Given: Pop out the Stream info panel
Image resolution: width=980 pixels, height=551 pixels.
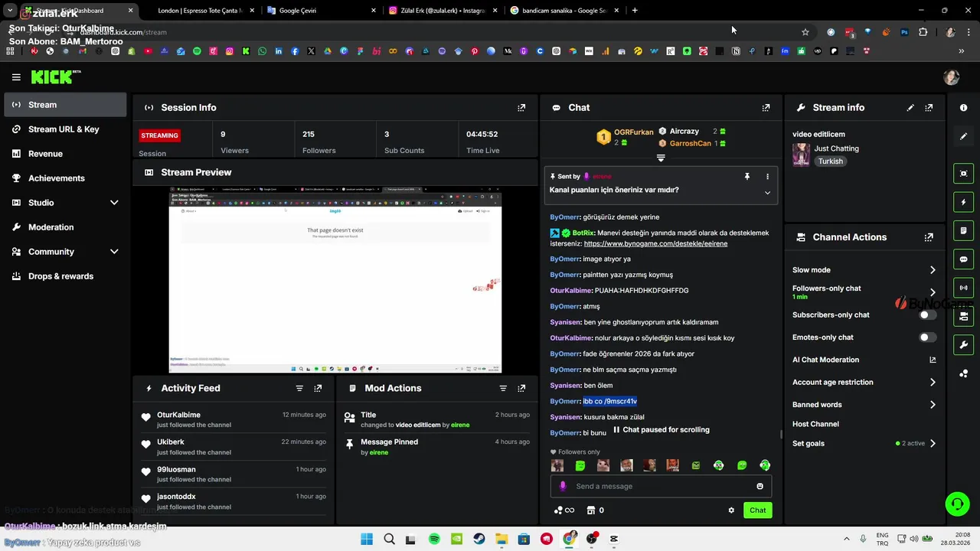Looking at the screenshot, I should 929,108.
